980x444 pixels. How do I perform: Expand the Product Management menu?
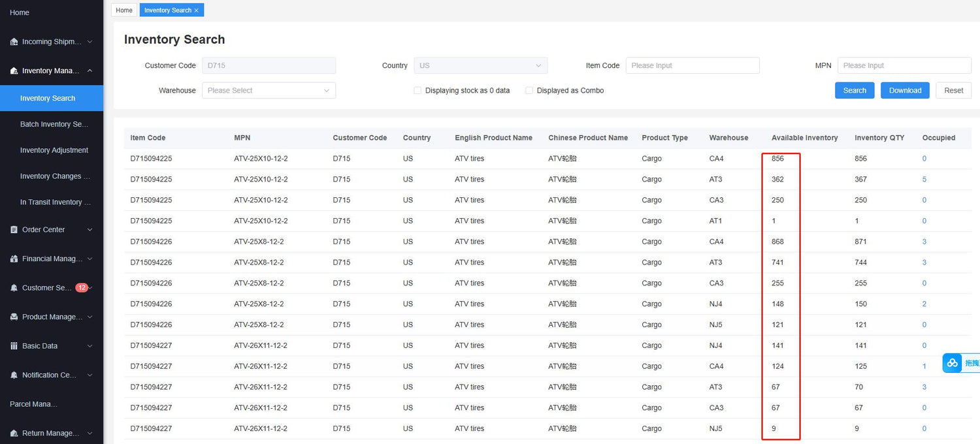coord(90,317)
